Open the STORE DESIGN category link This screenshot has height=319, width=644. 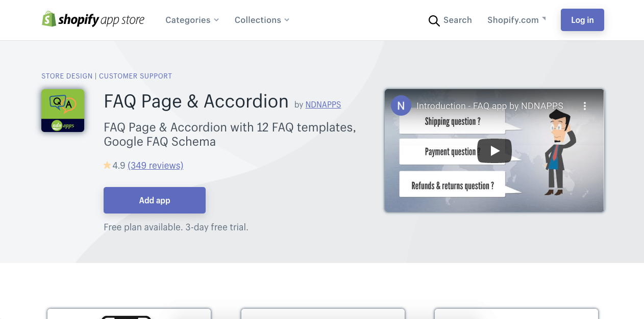tap(67, 76)
